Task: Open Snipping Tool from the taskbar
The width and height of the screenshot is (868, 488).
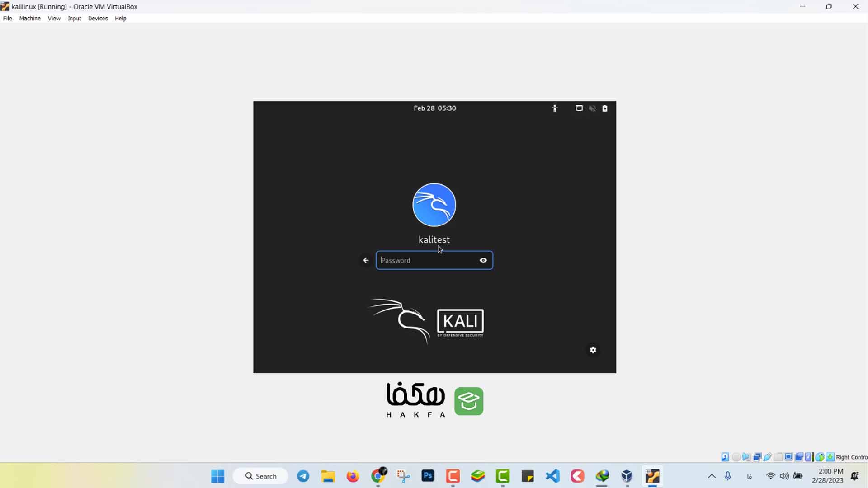Action: click(403, 476)
